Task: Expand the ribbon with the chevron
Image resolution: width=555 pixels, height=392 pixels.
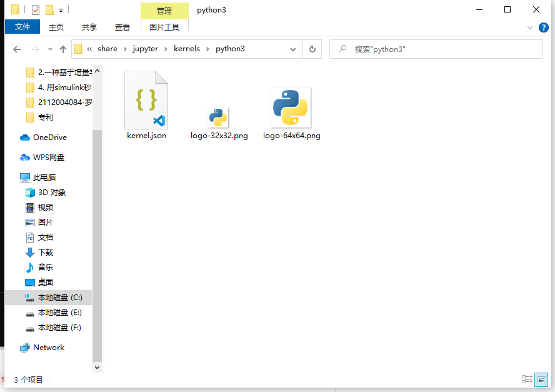Action: tap(530, 28)
